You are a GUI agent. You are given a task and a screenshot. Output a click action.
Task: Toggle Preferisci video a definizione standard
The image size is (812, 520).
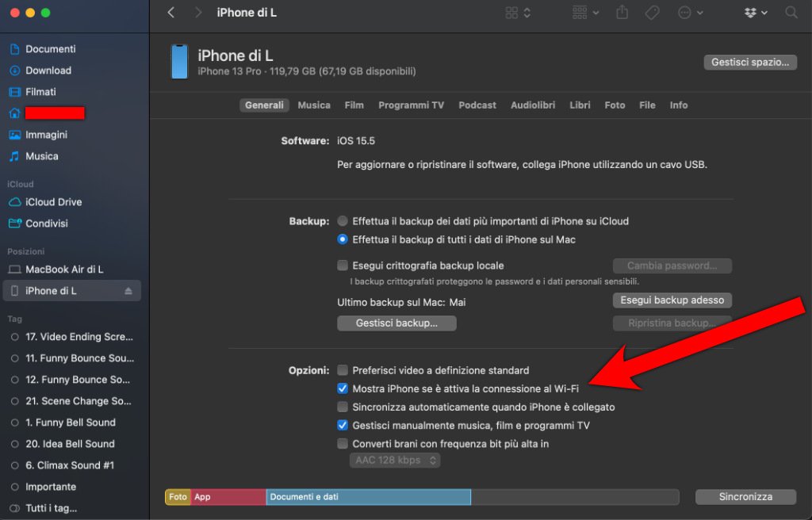pos(343,370)
